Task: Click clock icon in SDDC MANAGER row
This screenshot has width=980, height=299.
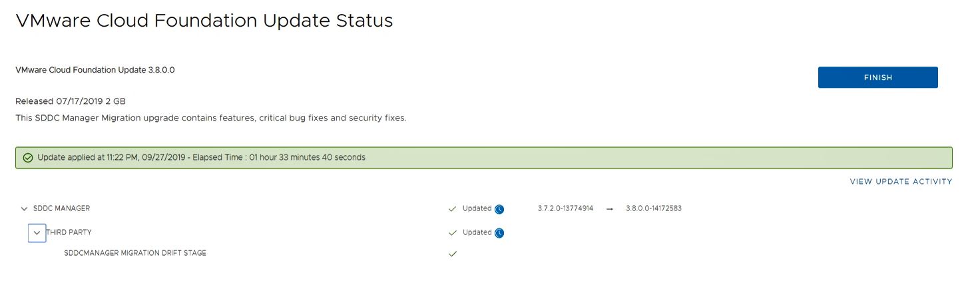Action: click(x=499, y=209)
